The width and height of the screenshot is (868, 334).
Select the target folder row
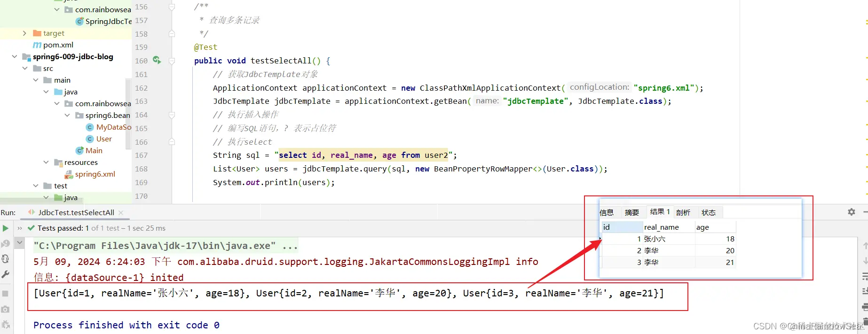coord(66,33)
